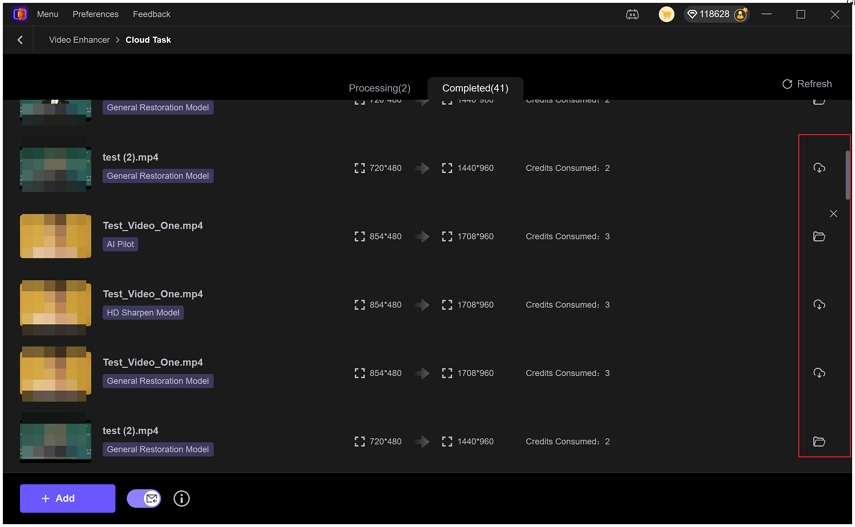The image size is (855, 527).
Task: Click the vertical scrollbar thumb
Action: [x=847, y=175]
